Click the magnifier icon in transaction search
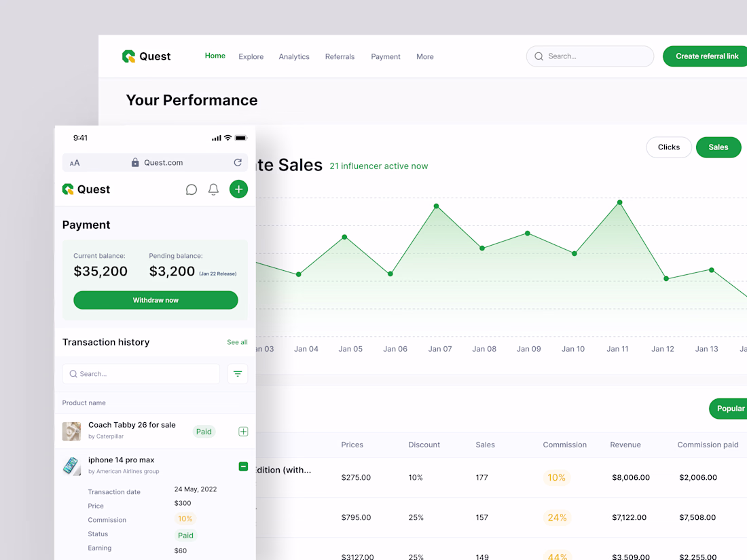 73,374
